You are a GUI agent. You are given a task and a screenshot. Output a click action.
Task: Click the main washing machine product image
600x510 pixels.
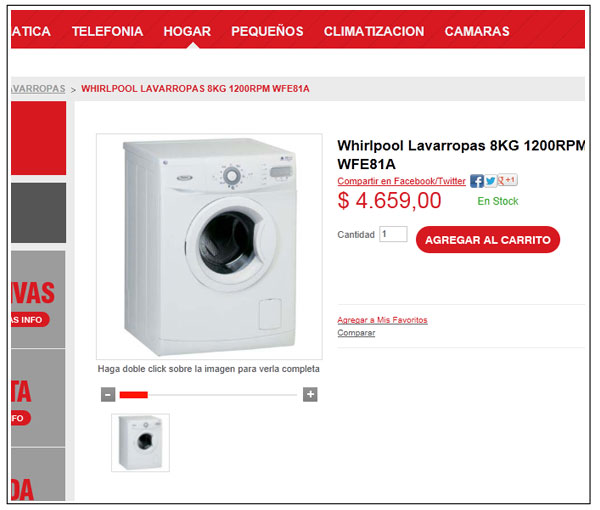tap(209, 247)
